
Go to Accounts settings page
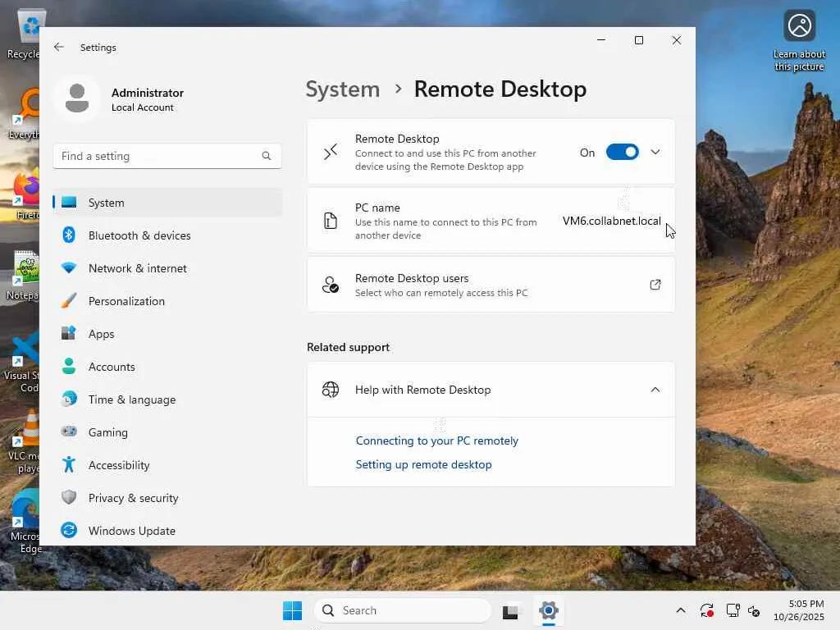tap(112, 367)
